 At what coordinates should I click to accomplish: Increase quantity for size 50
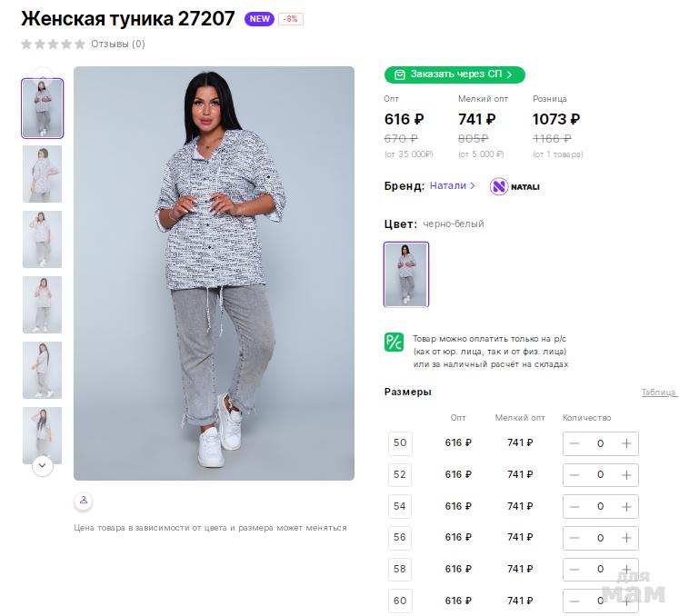(626, 443)
